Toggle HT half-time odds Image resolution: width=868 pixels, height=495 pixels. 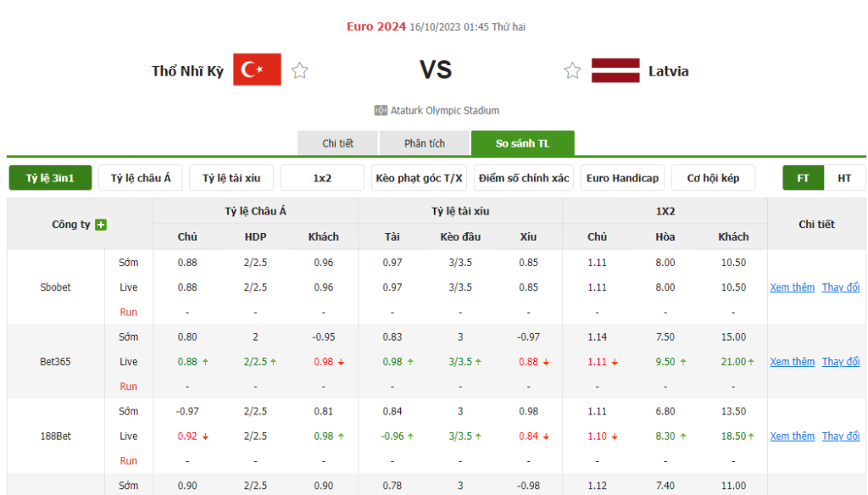844,178
